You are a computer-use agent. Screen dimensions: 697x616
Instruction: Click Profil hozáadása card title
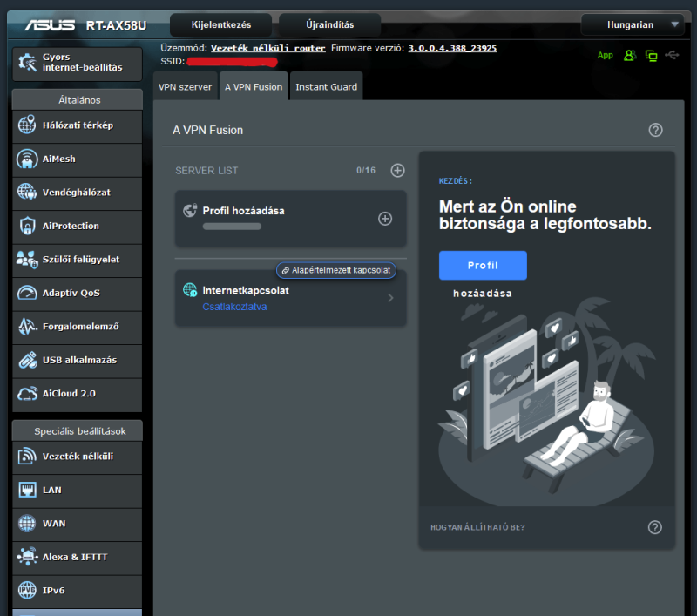pos(243,211)
